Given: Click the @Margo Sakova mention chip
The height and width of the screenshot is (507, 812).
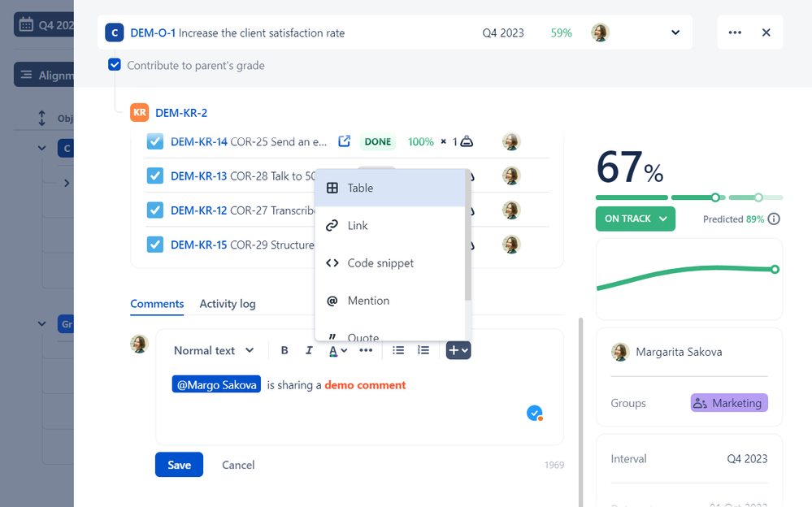Looking at the screenshot, I should pyautogui.click(x=216, y=385).
